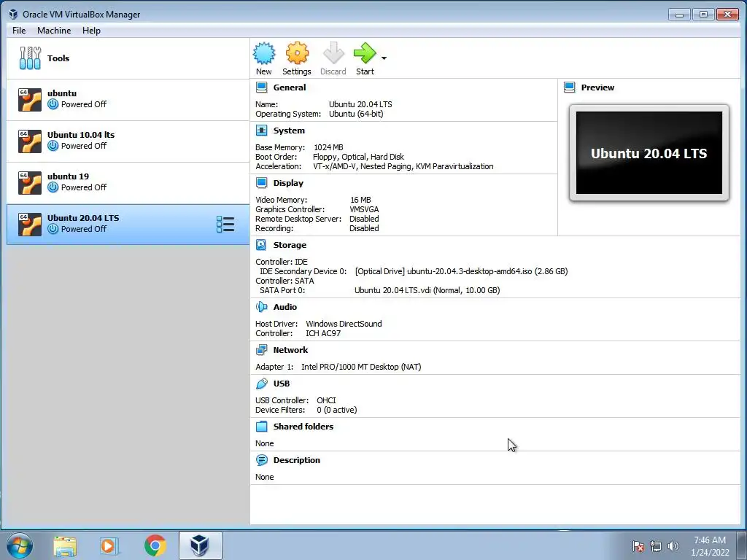Click the ubuntu 19 VM OS icon
The image size is (747, 560).
tap(29, 183)
